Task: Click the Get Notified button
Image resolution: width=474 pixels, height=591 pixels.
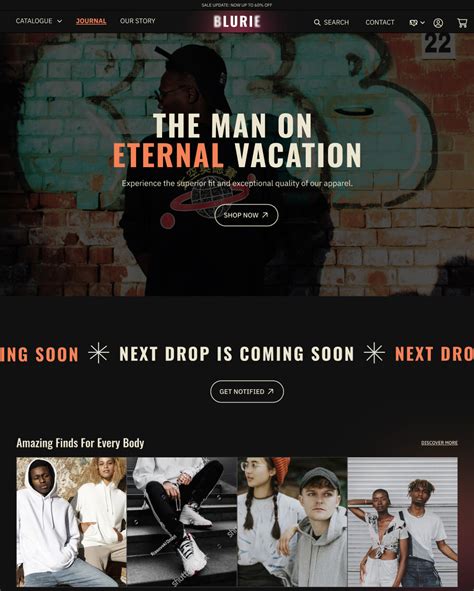Action: click(247, 392)
